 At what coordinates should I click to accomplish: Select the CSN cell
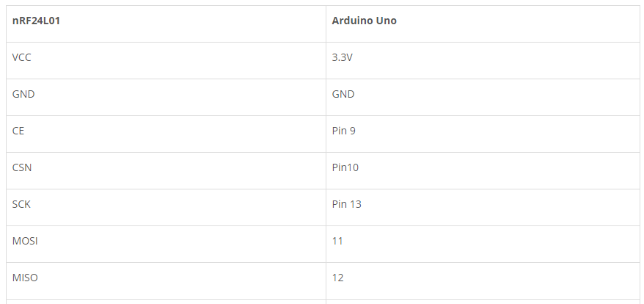pos(166,170)
